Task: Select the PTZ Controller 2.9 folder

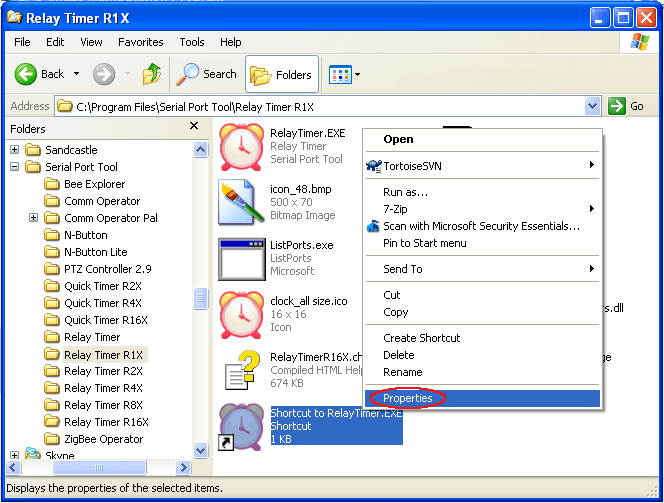Action: point(108,269)
